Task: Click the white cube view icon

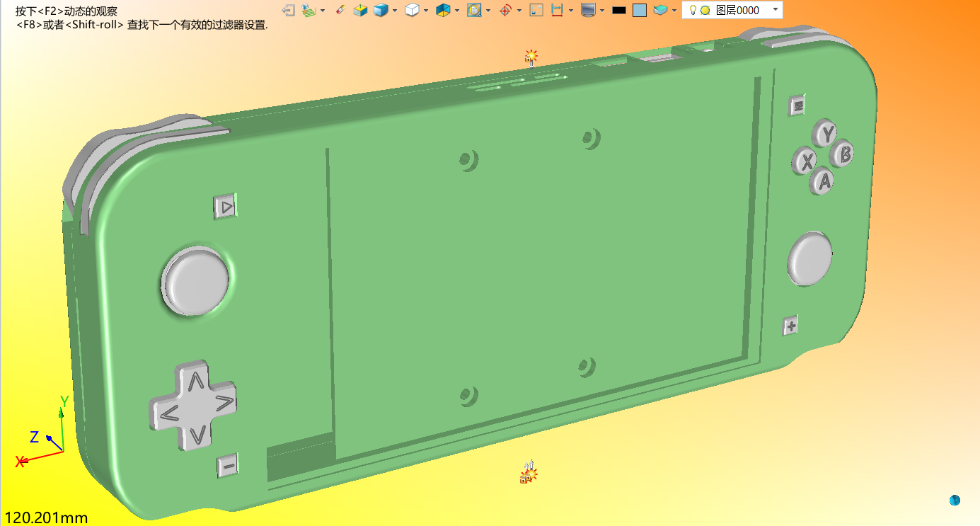Action: [x=412, y=10]
